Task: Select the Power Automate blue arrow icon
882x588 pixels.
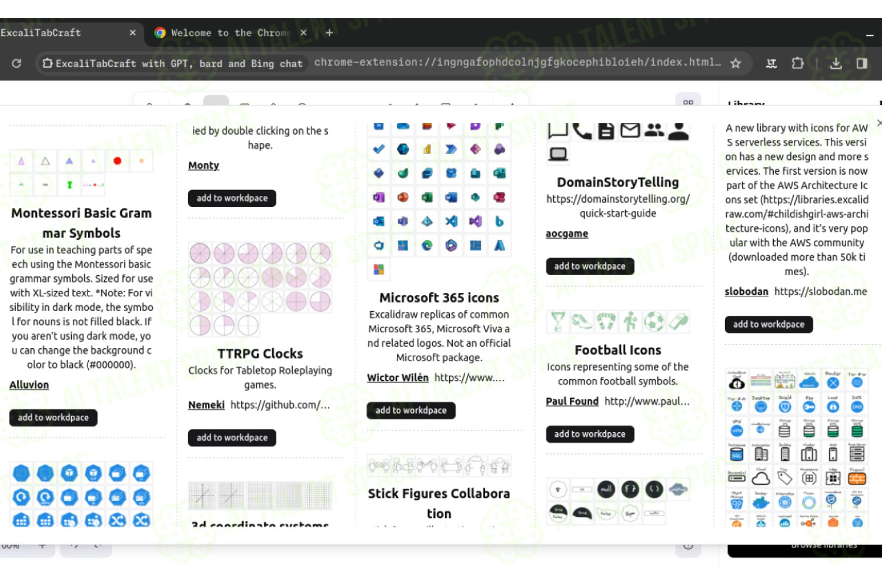Action: [451, 149]
